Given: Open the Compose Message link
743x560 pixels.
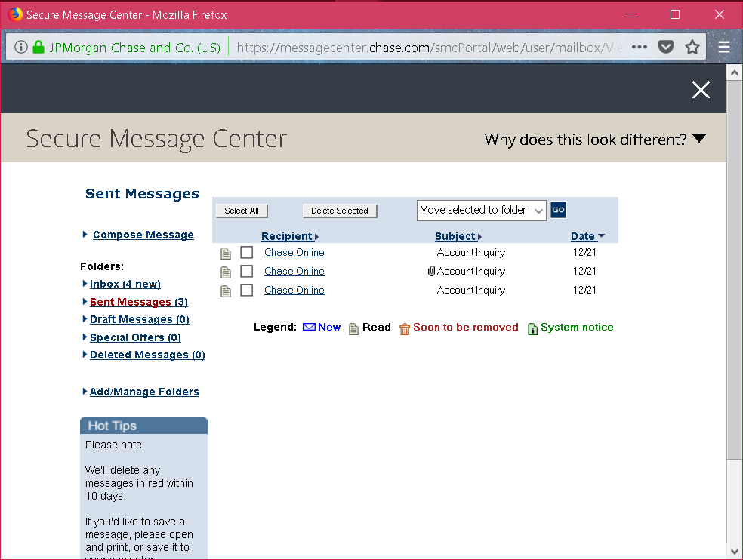Looking at the screenshot, I should click(x=143, y=235).
